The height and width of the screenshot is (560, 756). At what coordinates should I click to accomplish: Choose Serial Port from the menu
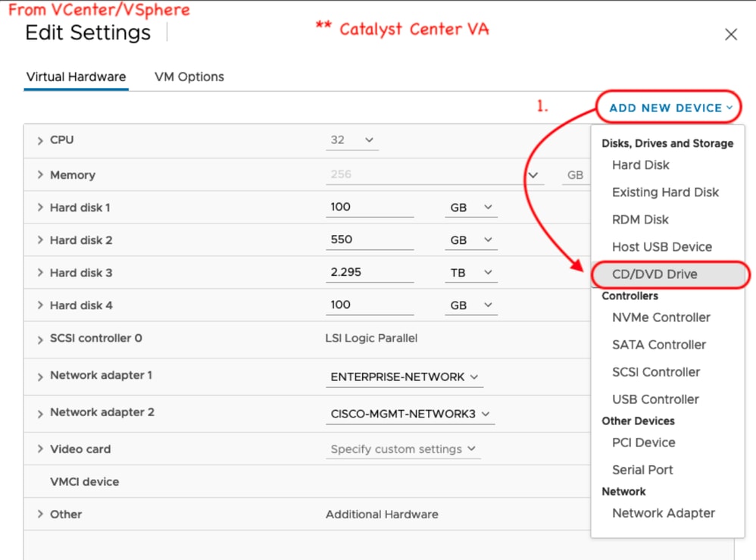(x=642, y=470)
